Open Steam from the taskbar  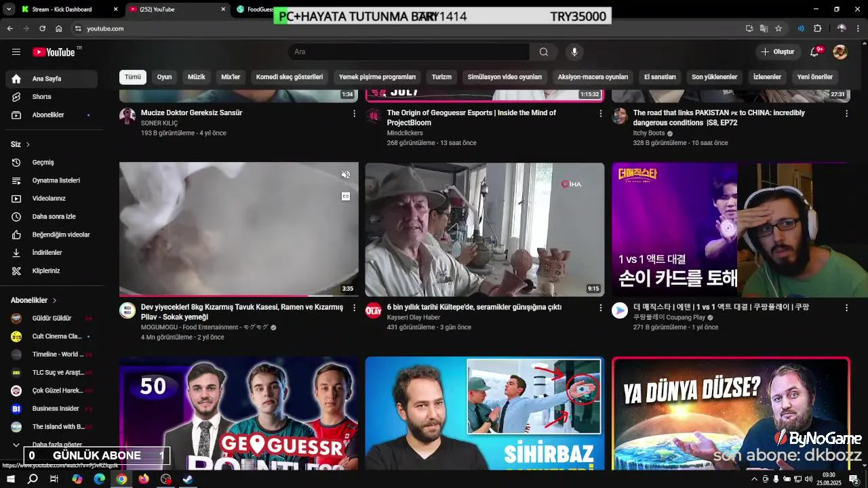click(x=188, y=479)
